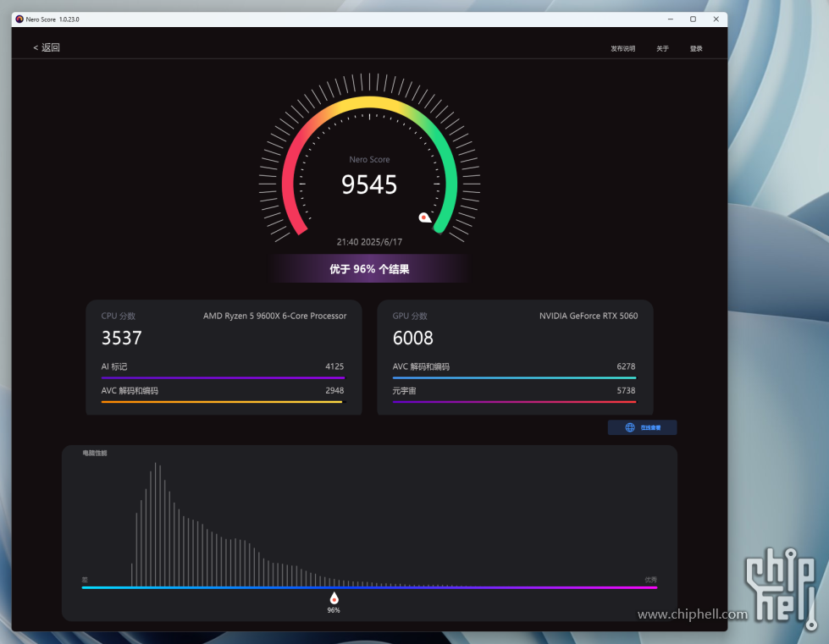The image size is (829, 644).
Task: Click the white marker on the score gauge
Action: [x=424, y=217]
